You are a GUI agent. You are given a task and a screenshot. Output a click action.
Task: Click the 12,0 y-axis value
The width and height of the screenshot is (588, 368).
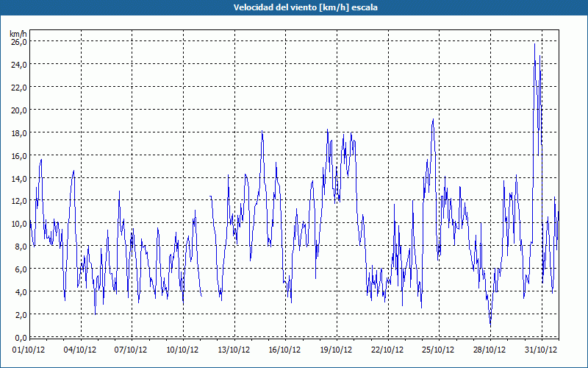click(x=19, y=201)
